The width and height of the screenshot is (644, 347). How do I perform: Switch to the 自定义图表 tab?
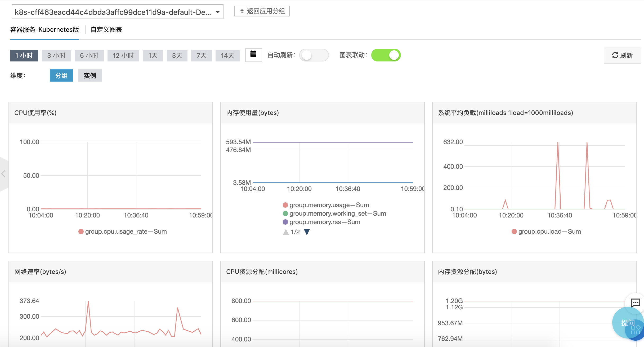(x=106, y=29)
